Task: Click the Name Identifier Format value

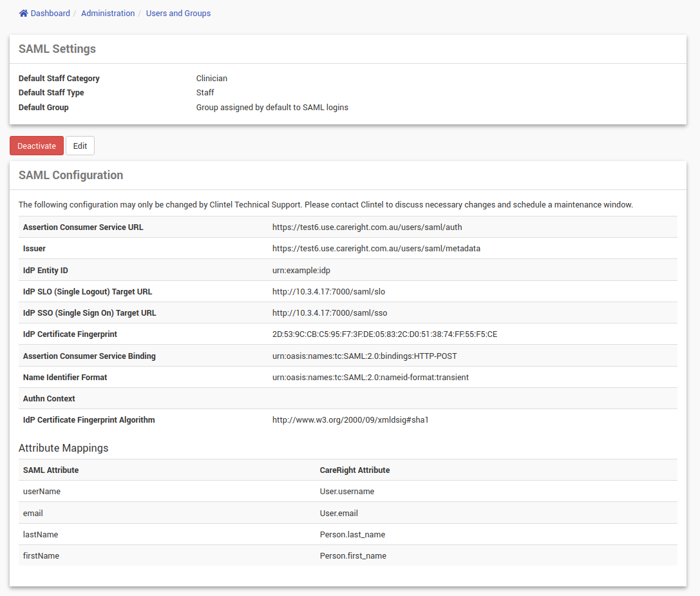Action: coord(370,378)
